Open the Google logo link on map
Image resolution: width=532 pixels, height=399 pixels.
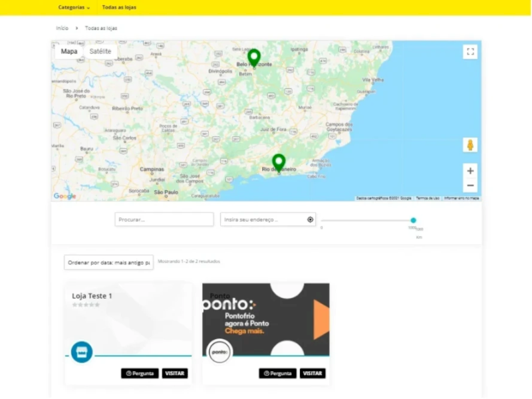(65, 196)
